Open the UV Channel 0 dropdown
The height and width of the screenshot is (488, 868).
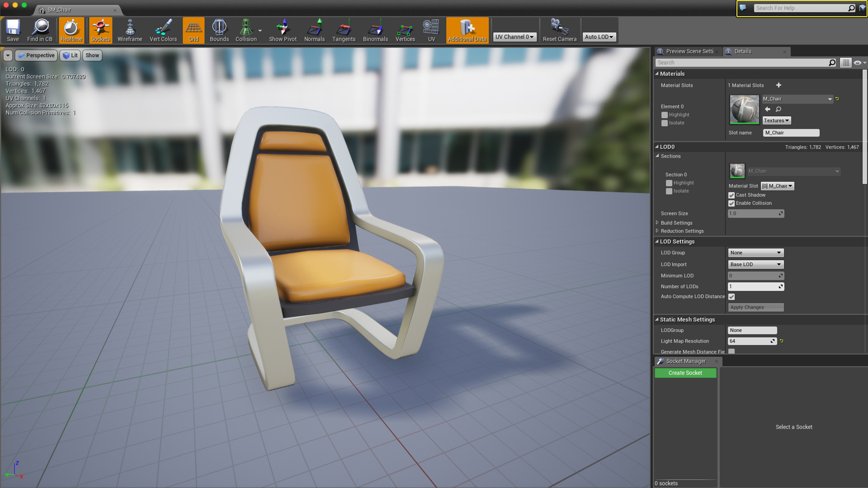point(514,37)
